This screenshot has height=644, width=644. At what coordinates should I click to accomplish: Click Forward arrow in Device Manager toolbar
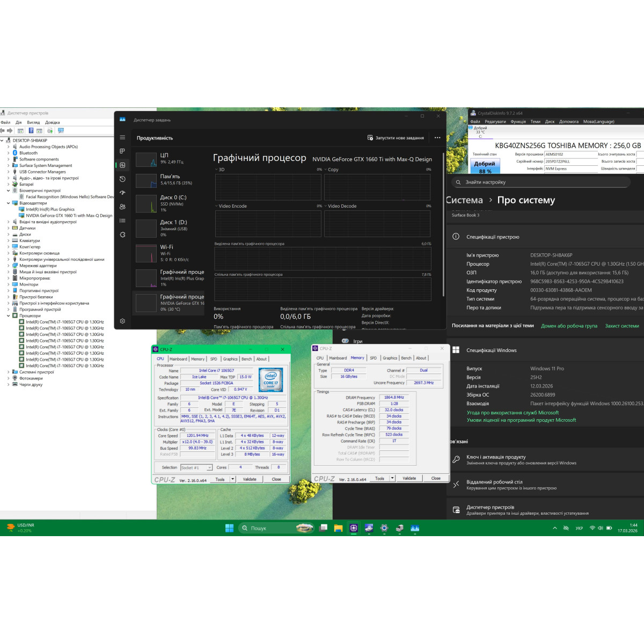(10, 130)
